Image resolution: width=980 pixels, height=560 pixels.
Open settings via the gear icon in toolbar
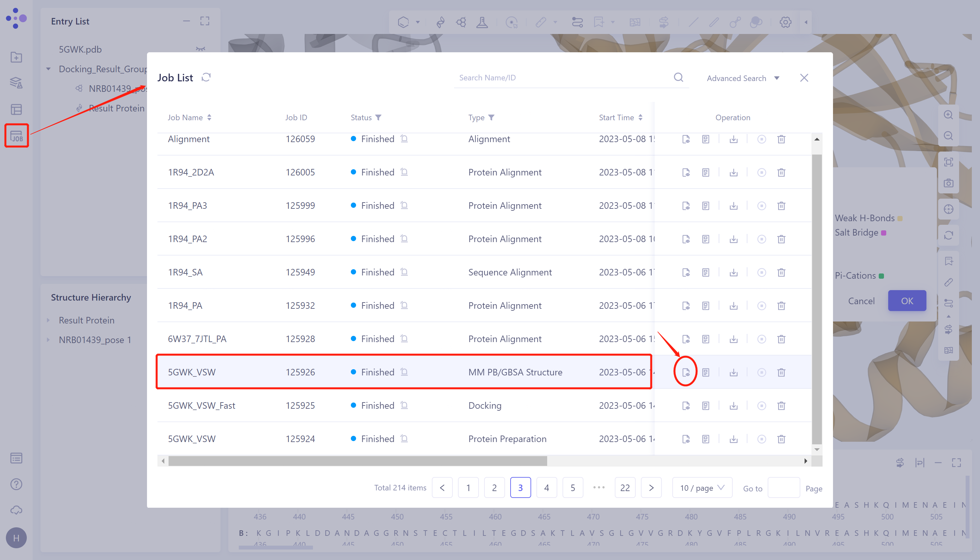pos(785,22)
